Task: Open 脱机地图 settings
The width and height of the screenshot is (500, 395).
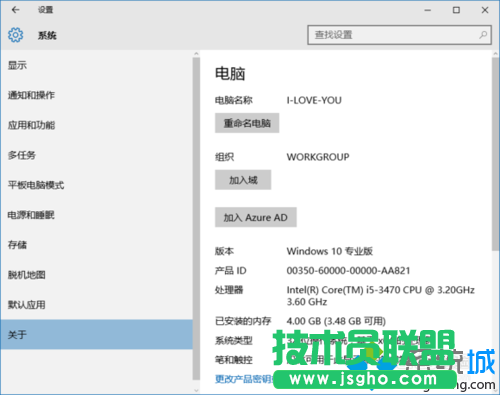Action: click(x=96, y=275)
